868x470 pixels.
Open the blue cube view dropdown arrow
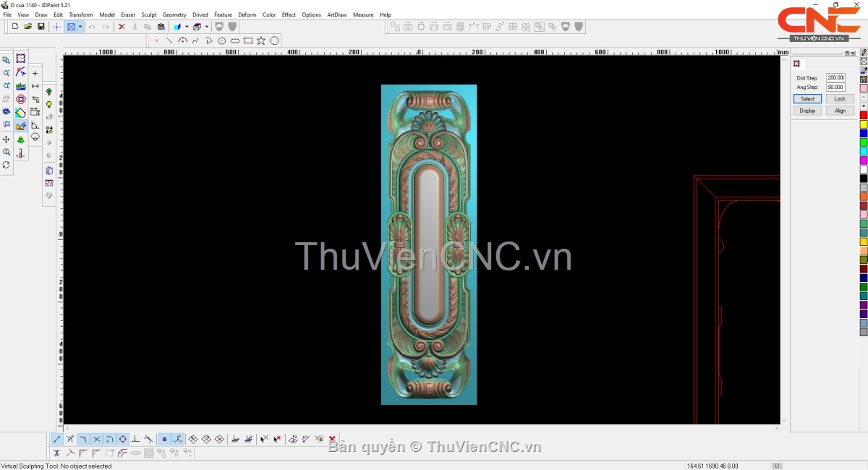187,27
